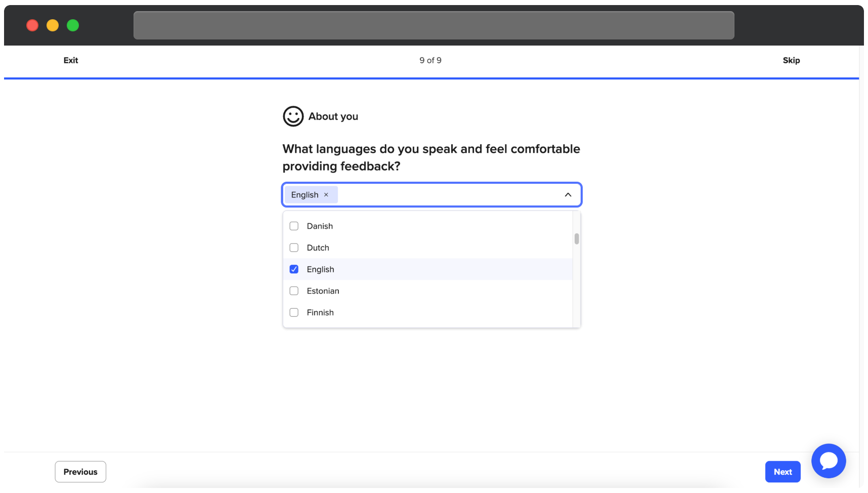Click the 'About you' heading

(x=333, y=116)
